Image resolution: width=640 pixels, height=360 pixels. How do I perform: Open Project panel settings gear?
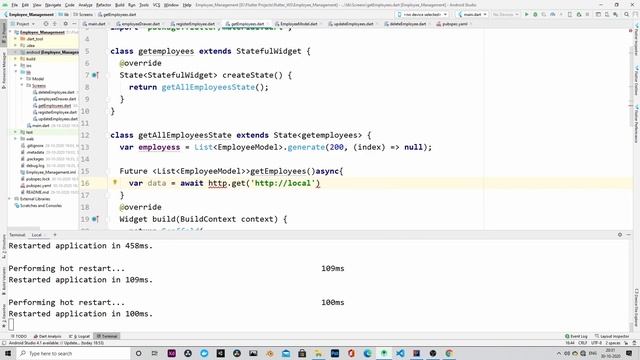(x=65, y=24)
